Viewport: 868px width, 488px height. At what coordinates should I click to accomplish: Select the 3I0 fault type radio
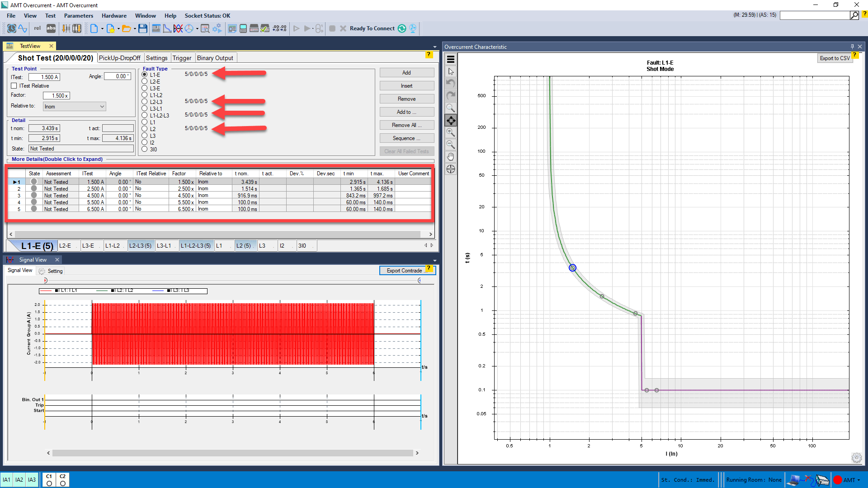[145, 149]
